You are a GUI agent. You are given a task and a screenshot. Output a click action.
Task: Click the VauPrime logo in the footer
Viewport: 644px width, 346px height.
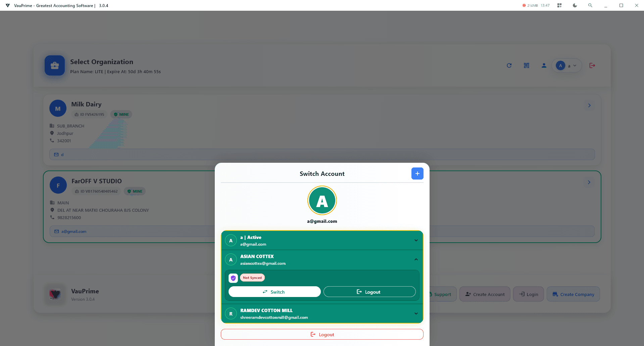click(55, 294)
